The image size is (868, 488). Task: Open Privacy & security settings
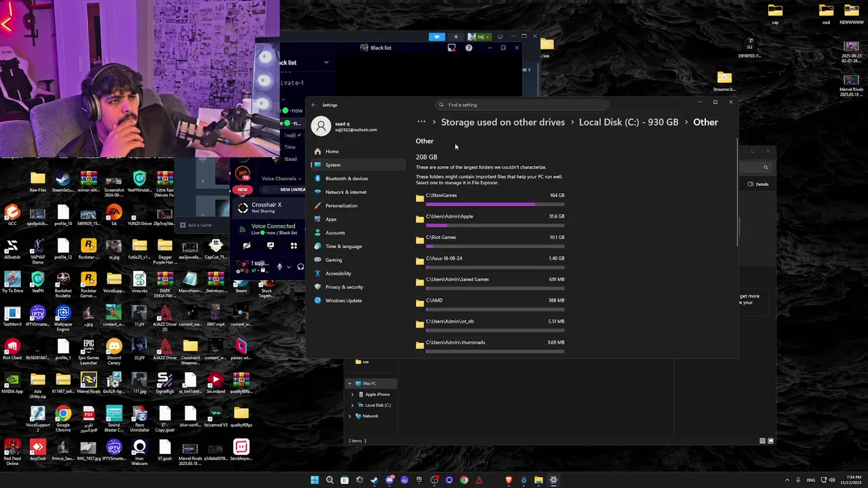pos(357,287)
